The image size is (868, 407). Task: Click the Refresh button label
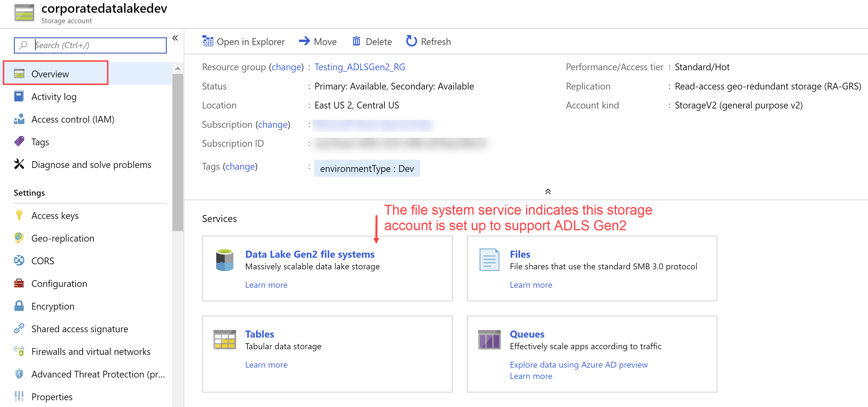(x=436, y=41)
